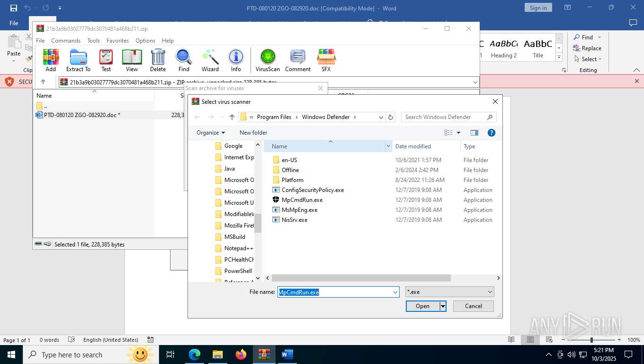Launch the Wizard tool in WinRAR
The height and width of the screenshot is (364, 644).
210,60
